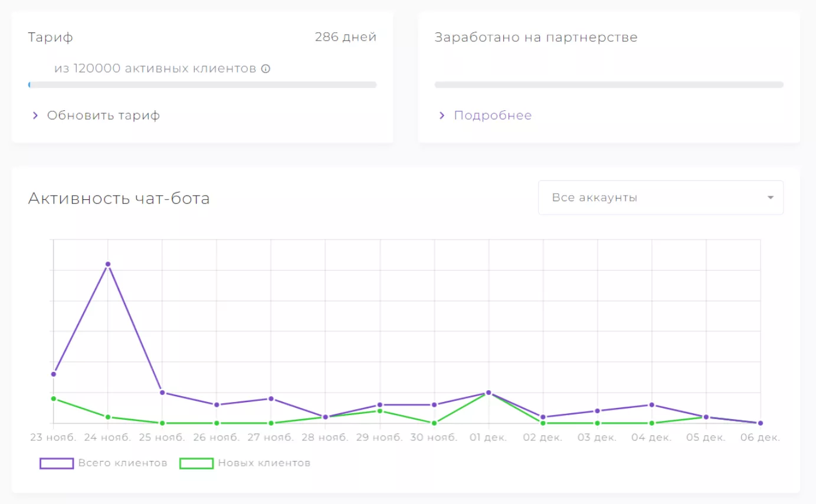Click the purple data point on 04 дек.
The height and width of the screenshot is (504, 816).
pyautogui.click(x=651, y=404)
